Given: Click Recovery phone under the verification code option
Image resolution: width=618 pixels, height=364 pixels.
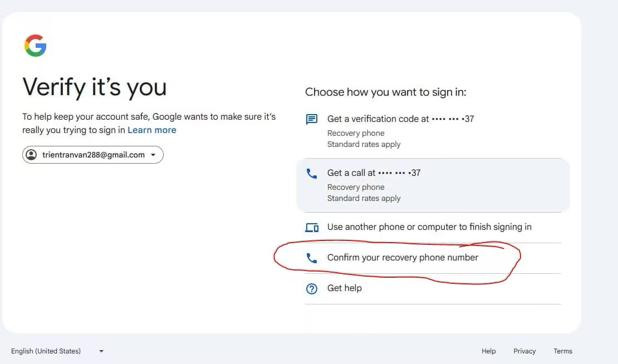Looking at the screenshot, I should click(x=356, y=133).
